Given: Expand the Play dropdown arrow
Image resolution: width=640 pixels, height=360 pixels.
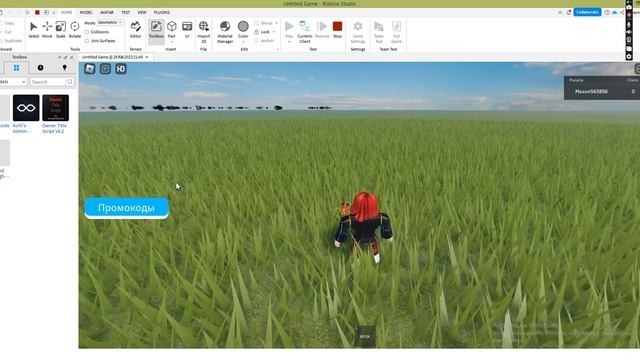Looking at the screenshot, I should click(289, 42).
